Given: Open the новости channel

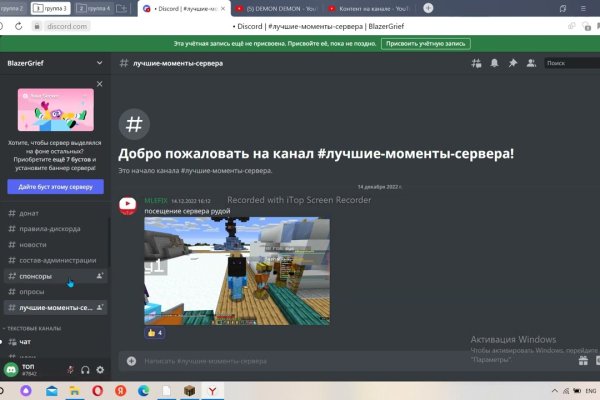Looking at the screenshot, I should (x=33, y=244).
